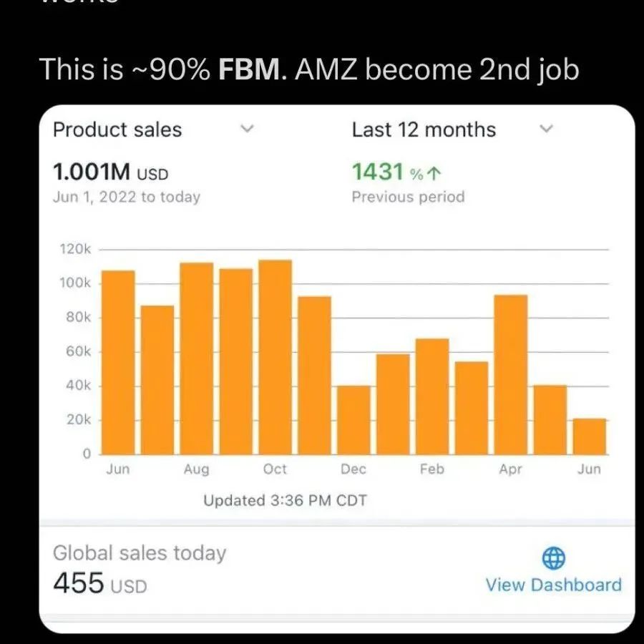Click the Global sales today heading

coord(140,552)
